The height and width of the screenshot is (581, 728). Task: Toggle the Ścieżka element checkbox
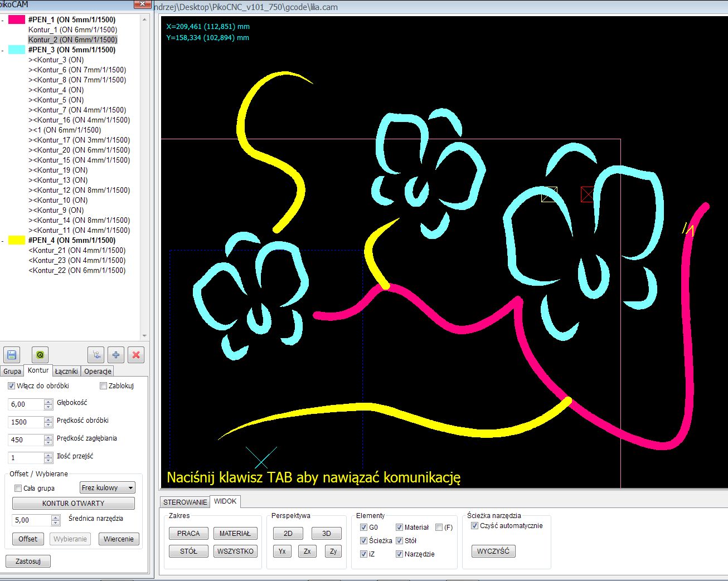(x=363, y=540)
